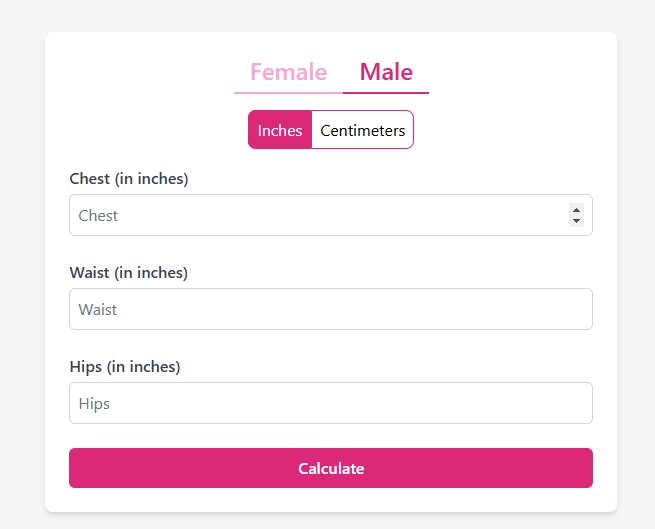
Task: Switch units to Centimeters
Action: click(x=362, y=130)
